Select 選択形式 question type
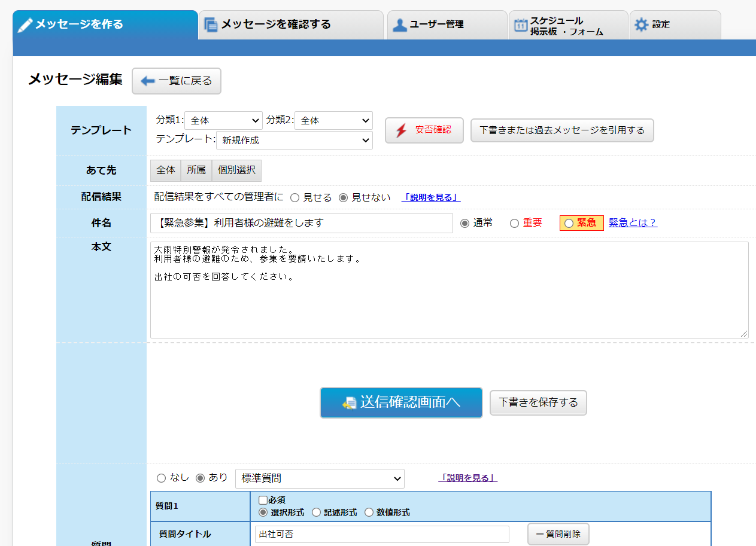 (x=263, y=513)
